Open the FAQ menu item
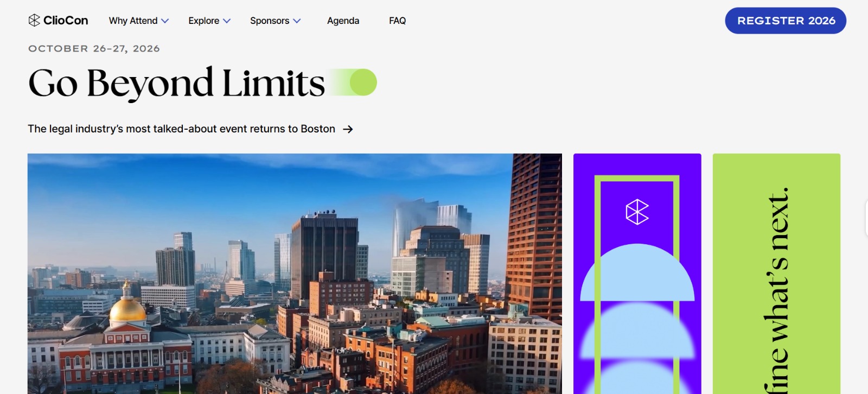The width and height of the screenshot is (868, 394). tap(397, 21)
